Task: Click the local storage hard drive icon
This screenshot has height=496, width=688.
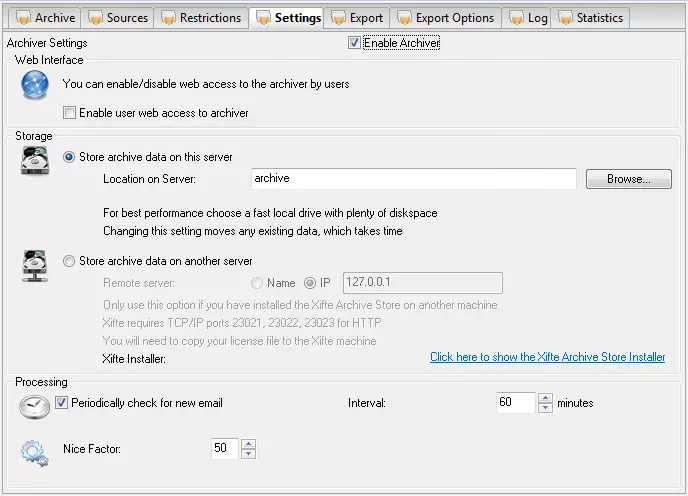Action: 35,160
